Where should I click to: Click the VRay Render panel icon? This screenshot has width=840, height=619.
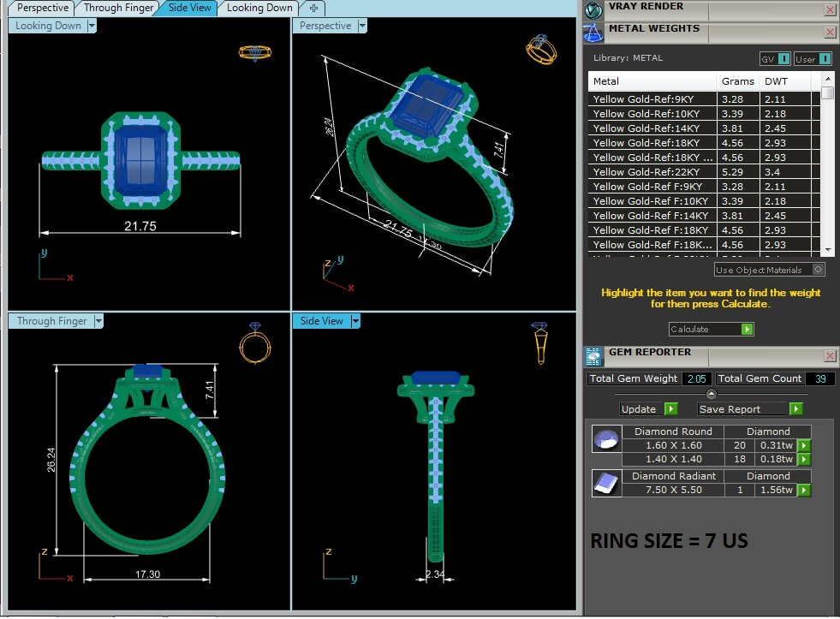pos(594,9)
